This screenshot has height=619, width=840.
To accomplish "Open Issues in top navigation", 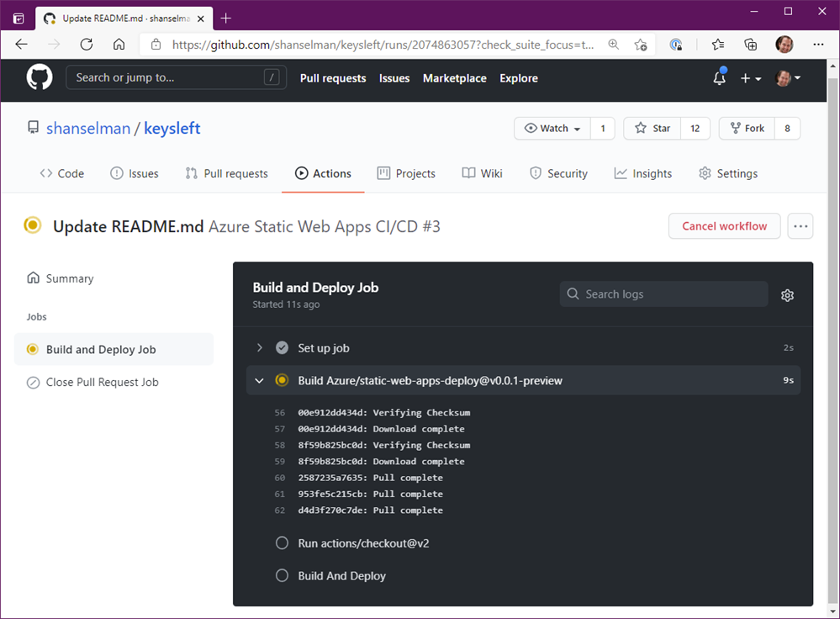I will pos(394,78).
